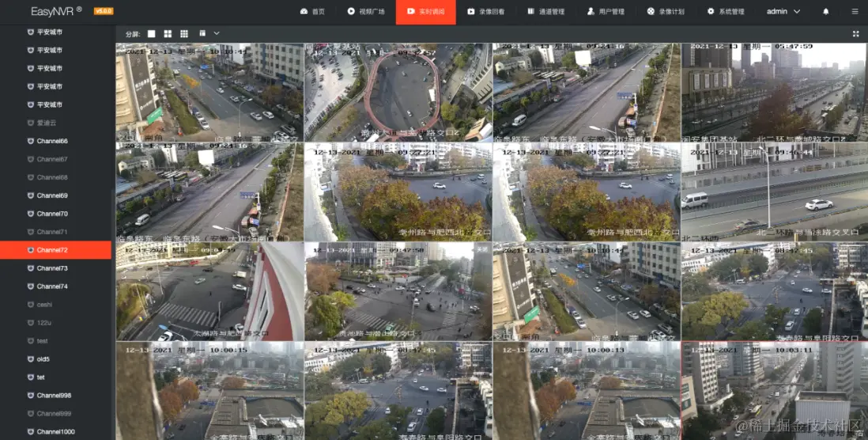Select video tile timestamped 09:47:58
The image size is (868, 440).
click(398, 291)
